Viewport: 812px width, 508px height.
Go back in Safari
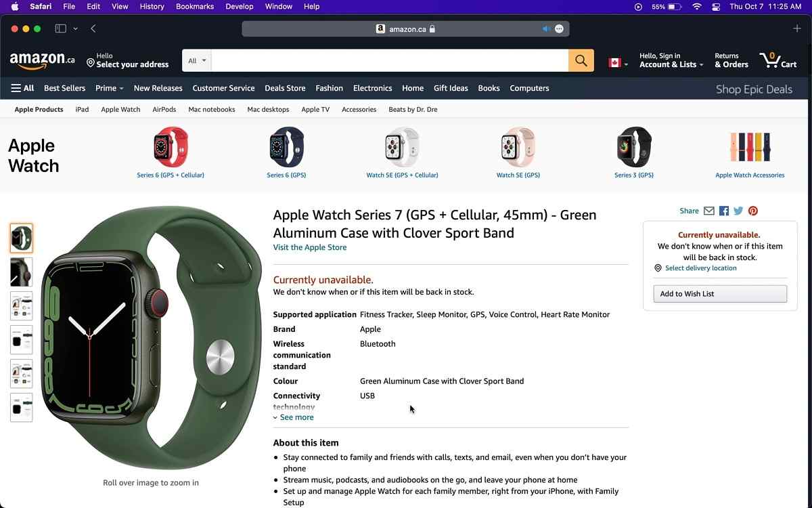click(93, 28)
